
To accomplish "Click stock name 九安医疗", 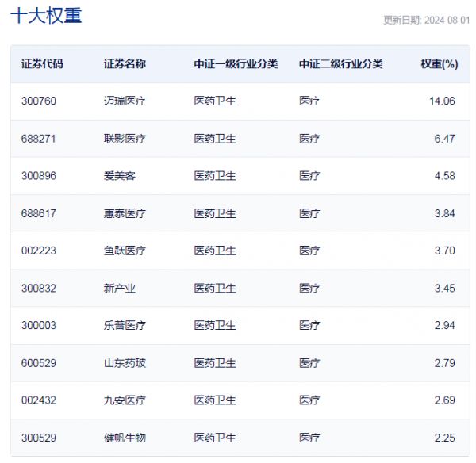I will [125, 400].
